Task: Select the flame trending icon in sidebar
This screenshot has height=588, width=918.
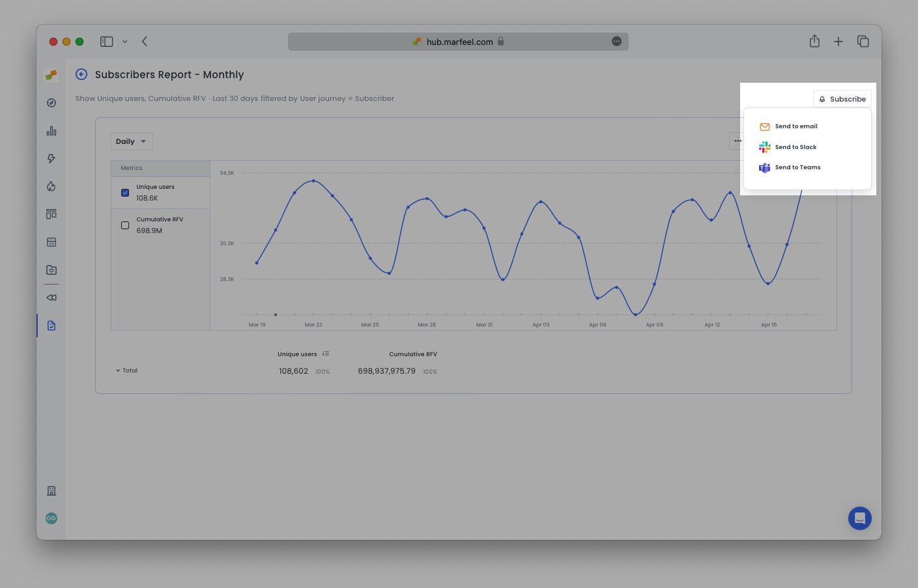Action: (x=51, y=186)
